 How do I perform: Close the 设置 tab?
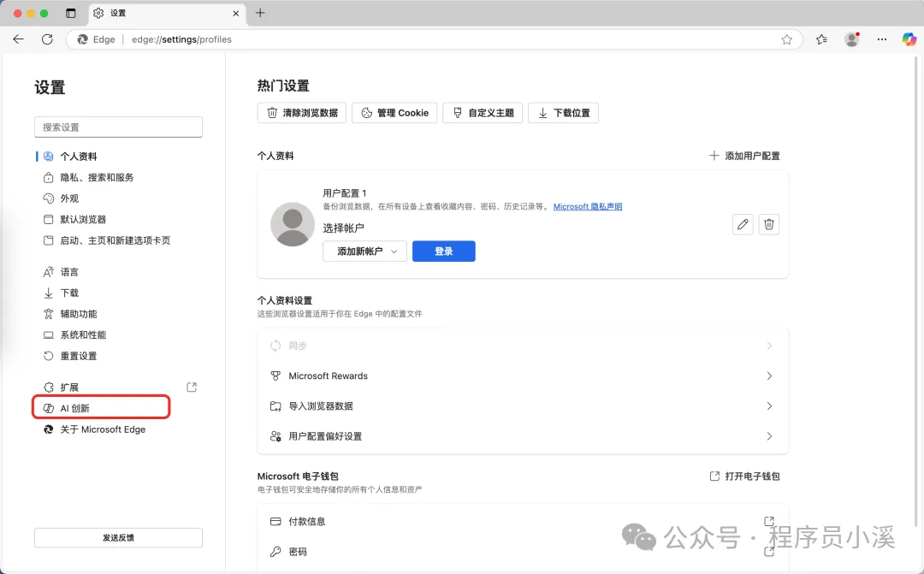[x=236, y=13]
